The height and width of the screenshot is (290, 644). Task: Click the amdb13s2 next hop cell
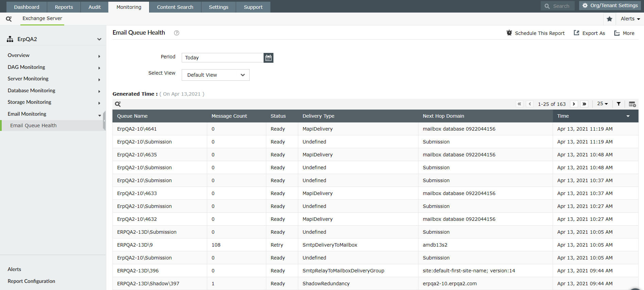(435, 245)
